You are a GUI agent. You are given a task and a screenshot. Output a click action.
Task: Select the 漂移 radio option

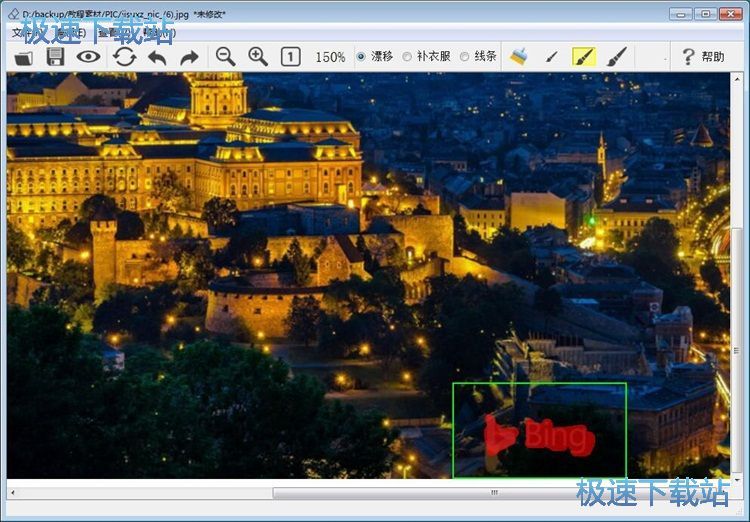pyautogui.click(x=362, y=57)
